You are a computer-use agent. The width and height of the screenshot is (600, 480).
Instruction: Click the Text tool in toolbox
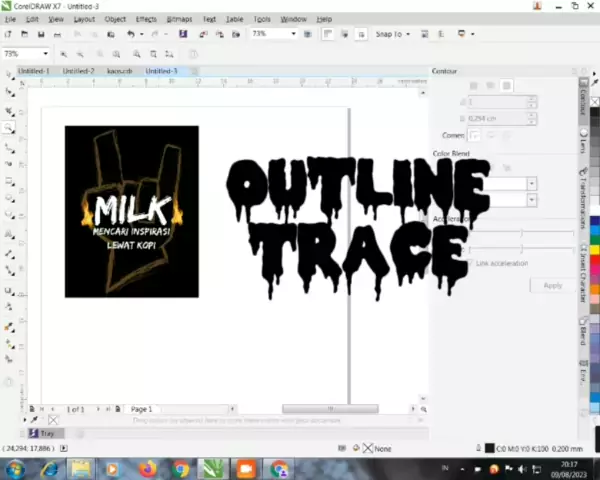pos(9,235)
